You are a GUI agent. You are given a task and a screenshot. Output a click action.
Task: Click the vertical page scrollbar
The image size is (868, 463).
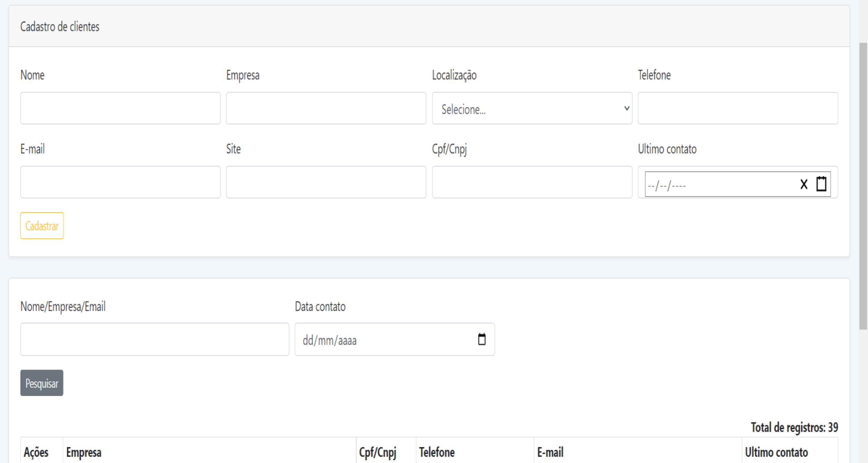click(x=863, y=186)
